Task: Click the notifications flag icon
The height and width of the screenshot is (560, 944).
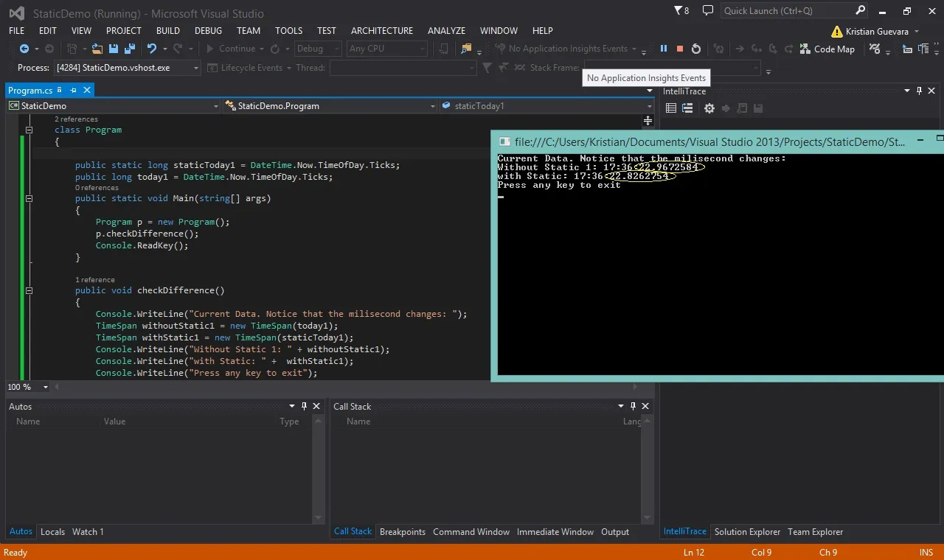Action: (x=681, y=10)
